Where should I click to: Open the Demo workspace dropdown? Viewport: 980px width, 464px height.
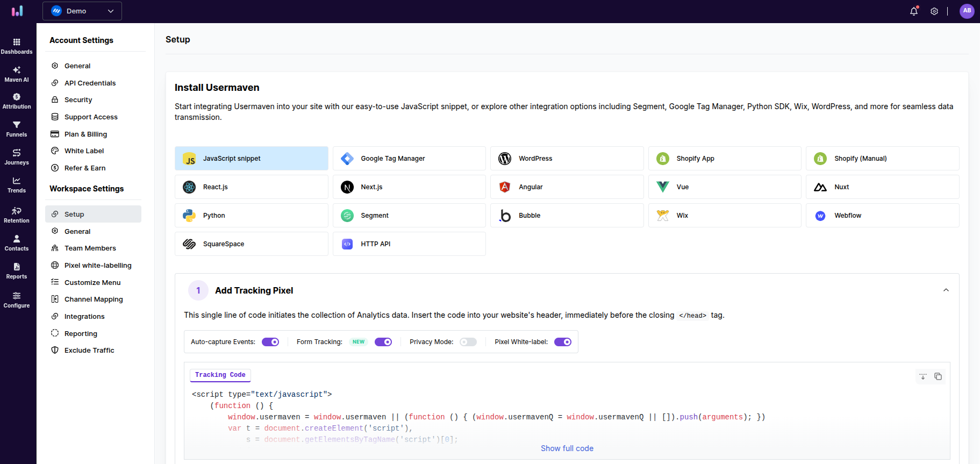(x=82, y=11)
